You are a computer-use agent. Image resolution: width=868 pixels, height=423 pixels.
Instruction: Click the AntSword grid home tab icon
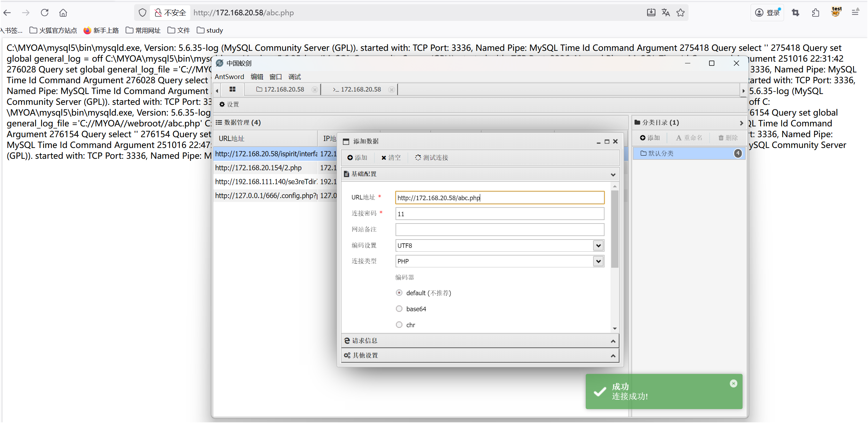click(232, 89)
